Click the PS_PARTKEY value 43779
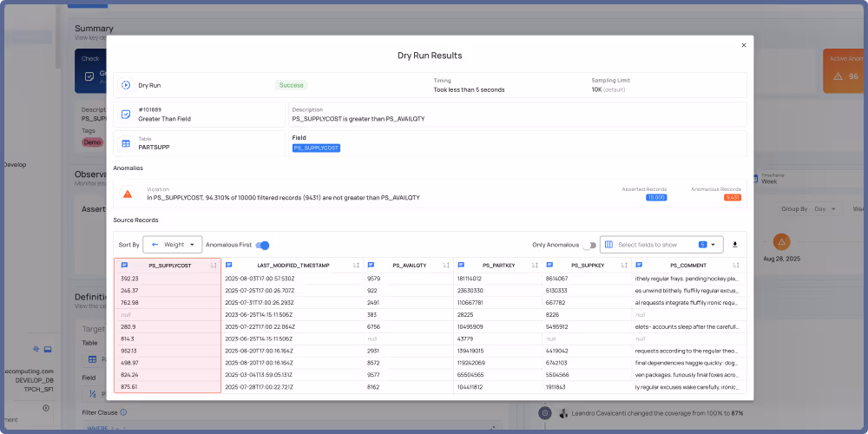The image size is (868, 434). pyautogui.click(x=464, y=339)
